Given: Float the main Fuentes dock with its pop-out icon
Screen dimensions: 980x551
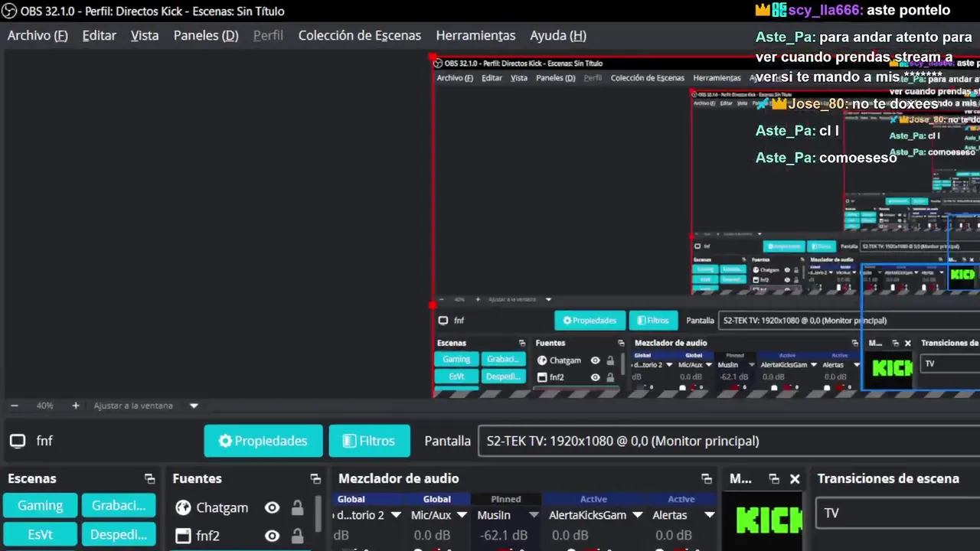Looking at the screenshot, I should coord(315,478).
